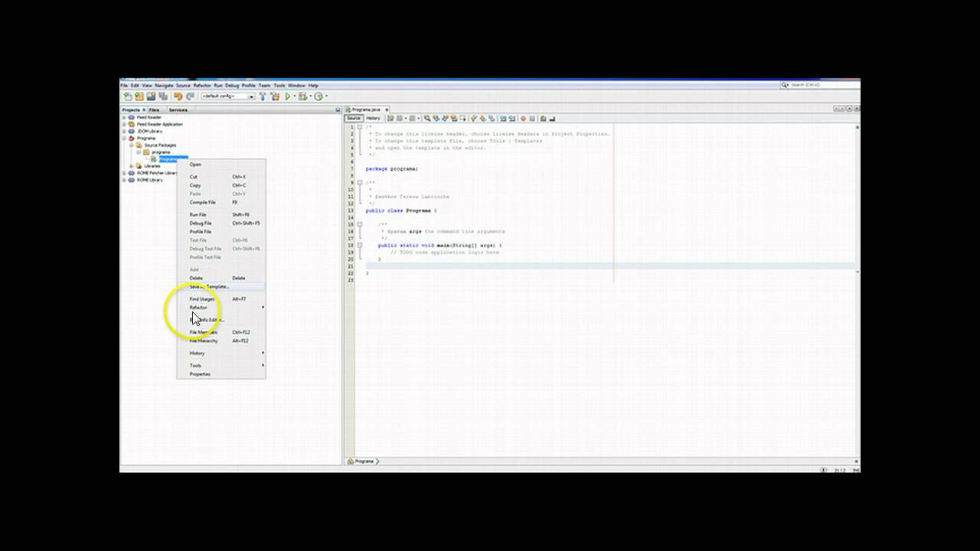Switch to the History editor view
Viewport: 980px width, 551px height.
click(x=373, y=119)
